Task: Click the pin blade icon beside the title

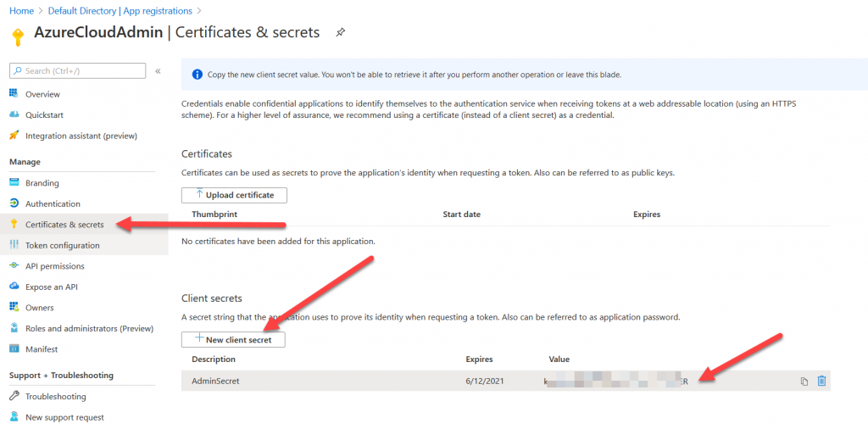Action: tap(341, 33)
